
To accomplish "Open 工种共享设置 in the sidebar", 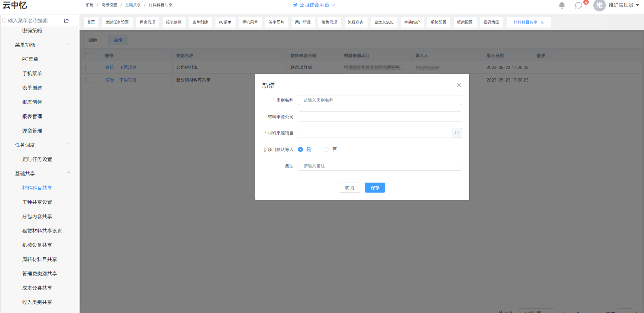I will 37,202.
